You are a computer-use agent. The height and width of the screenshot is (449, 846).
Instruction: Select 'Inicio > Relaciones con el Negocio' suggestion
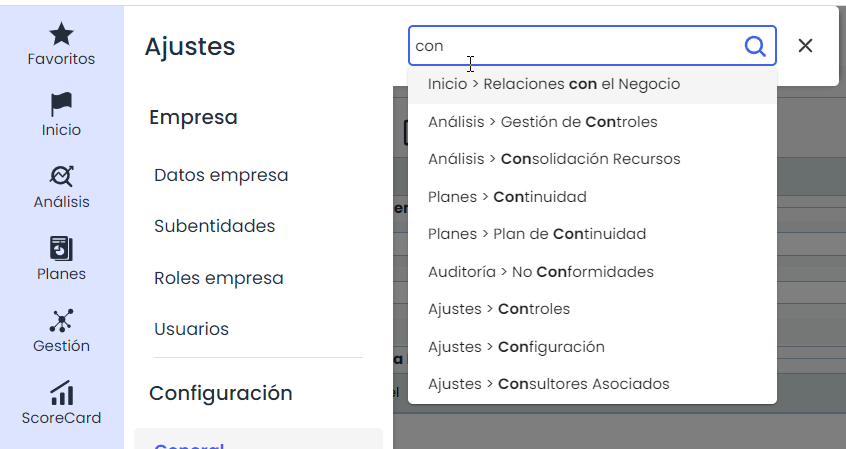coord(553,85)
